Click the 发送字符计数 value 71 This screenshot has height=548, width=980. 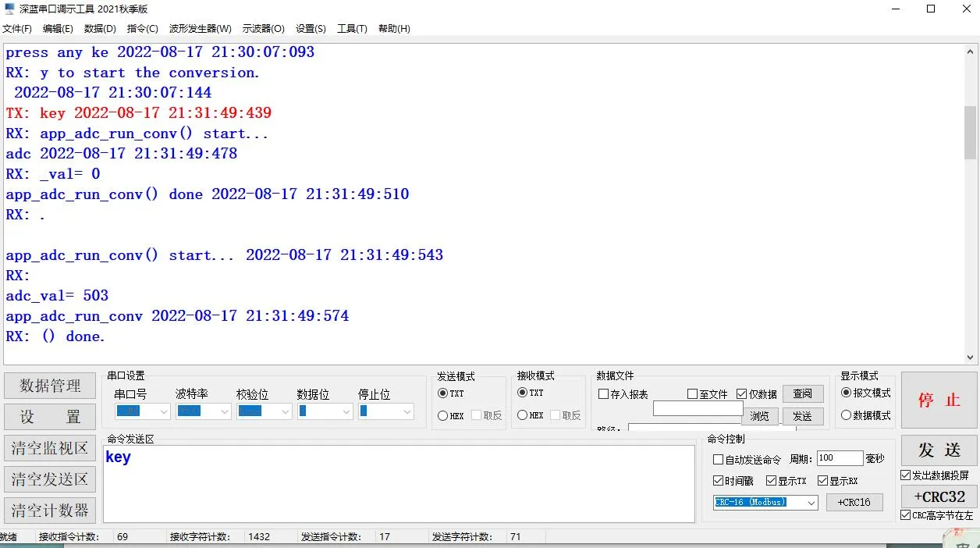tap(515, 537)
